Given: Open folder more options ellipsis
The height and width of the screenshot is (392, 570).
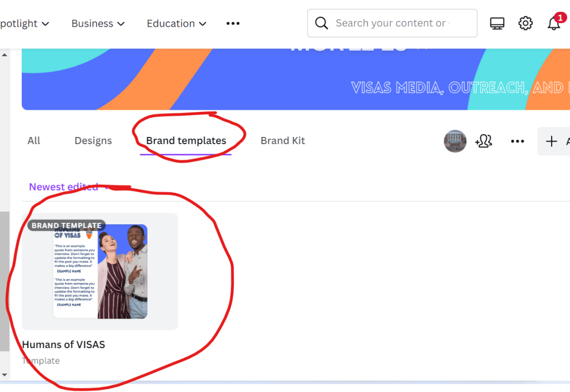Looking at the screenshot, I should tap(517, 141).
